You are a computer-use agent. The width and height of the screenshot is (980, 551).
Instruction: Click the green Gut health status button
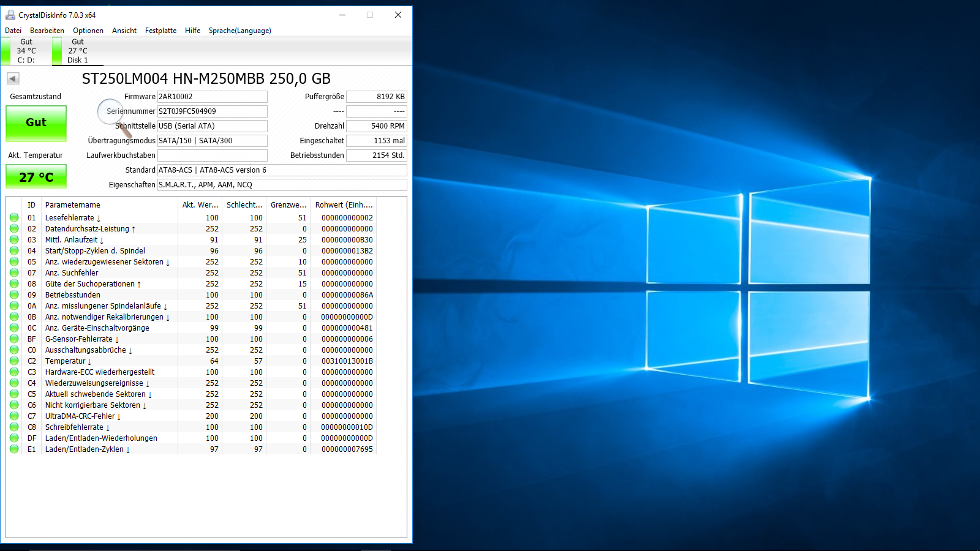coord(36,123)
